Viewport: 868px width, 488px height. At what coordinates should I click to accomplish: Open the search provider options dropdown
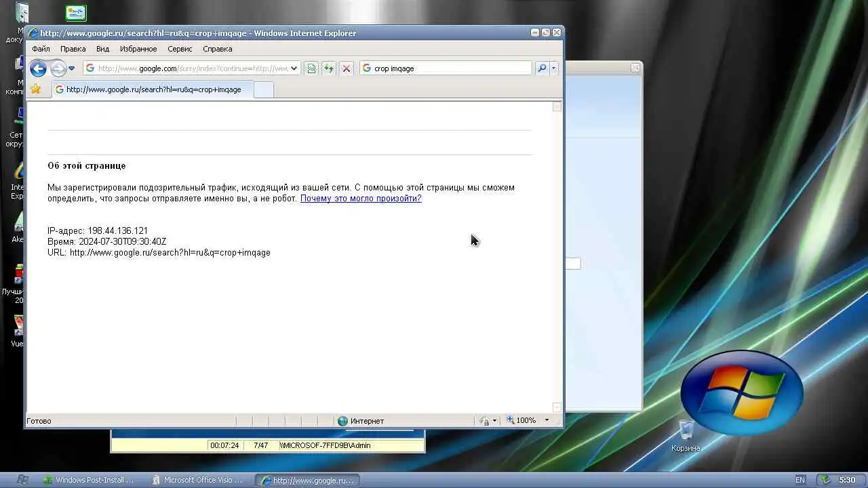click(553, 68)
